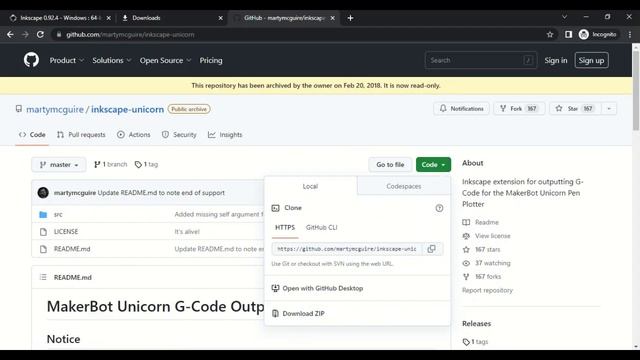640x360 pixels.
Task: Expand the Open Source menu
Action: point(165,60)
